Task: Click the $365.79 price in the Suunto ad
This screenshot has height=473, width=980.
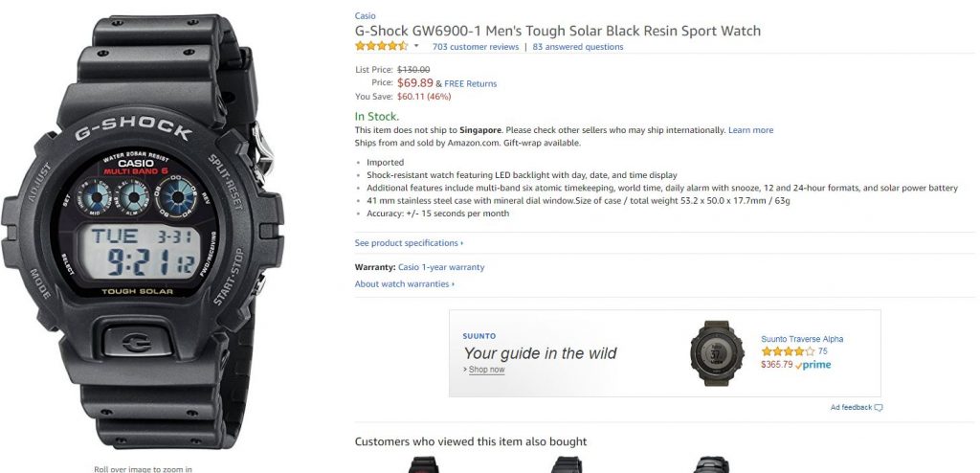Action: click(777, 365)
